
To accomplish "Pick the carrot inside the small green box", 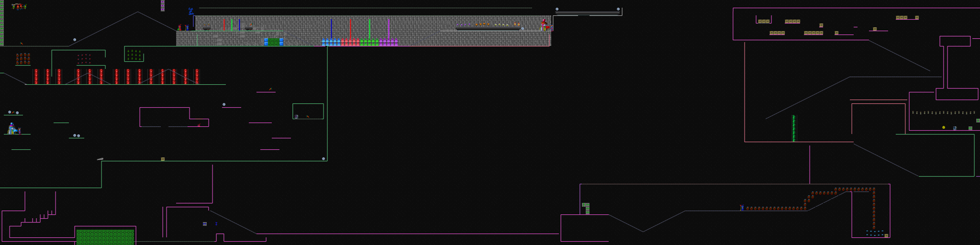I will tap(308, 116).
